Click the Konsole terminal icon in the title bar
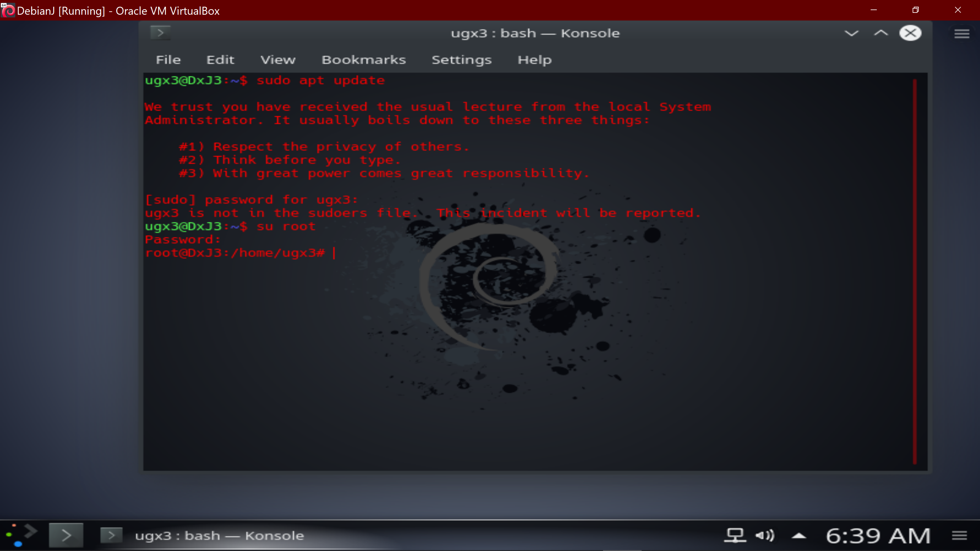This screenshot has width=980, height=551. 160,33
